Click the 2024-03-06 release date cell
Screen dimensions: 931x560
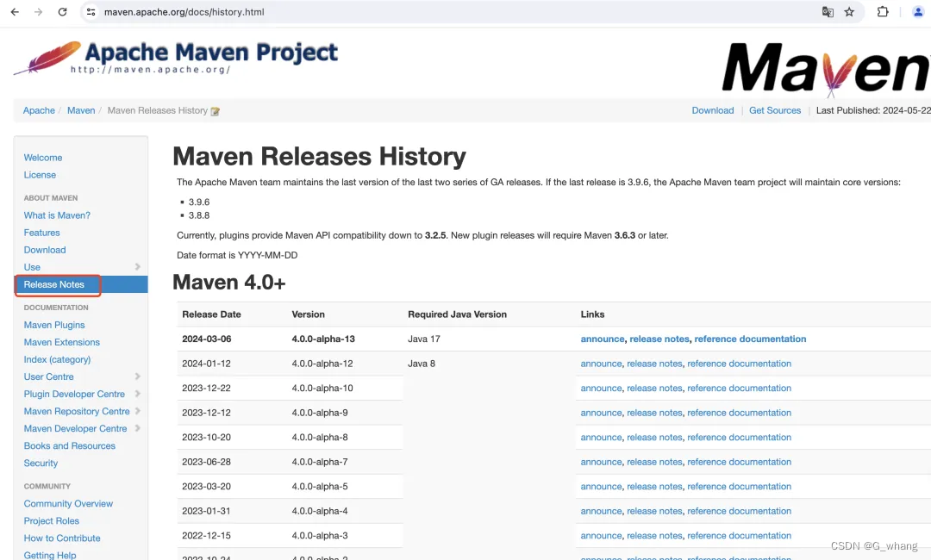pyautogui.click(x=207, y=339)
